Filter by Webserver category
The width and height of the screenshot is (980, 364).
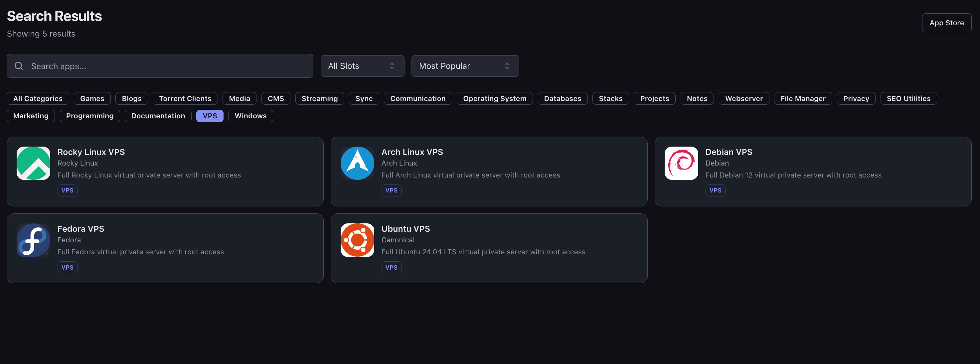click(744, 98)
